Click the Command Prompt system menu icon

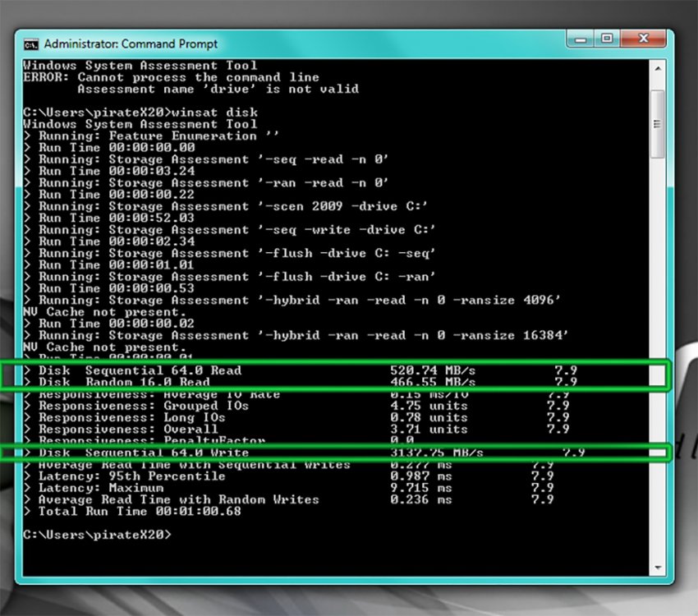coord(30,44)
